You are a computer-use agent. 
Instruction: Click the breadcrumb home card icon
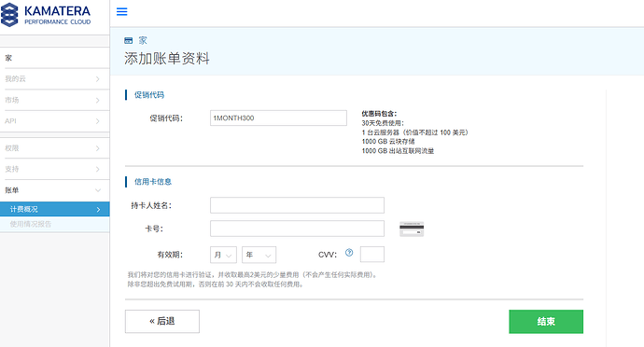click(x=129, y=40)
